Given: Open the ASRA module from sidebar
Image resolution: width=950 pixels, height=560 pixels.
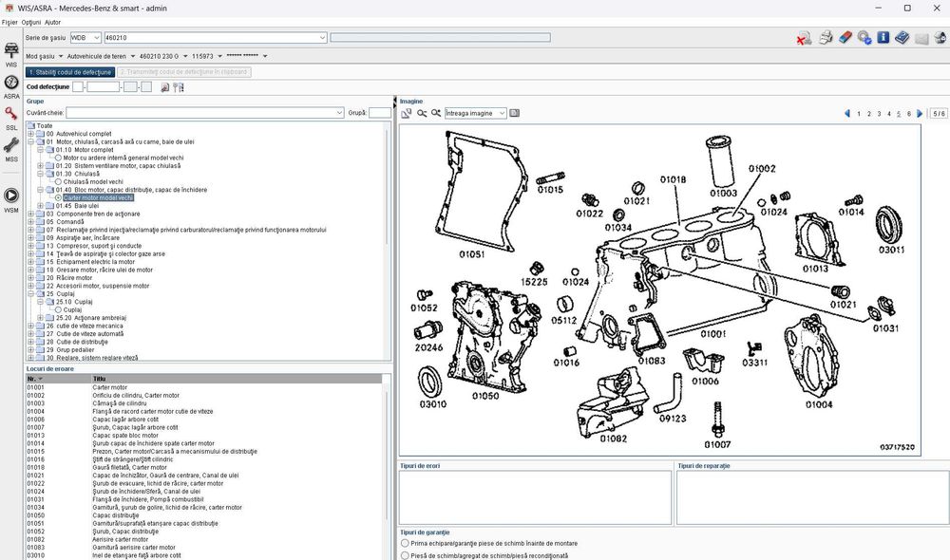Looking at the screenshot, I should 11,86.
